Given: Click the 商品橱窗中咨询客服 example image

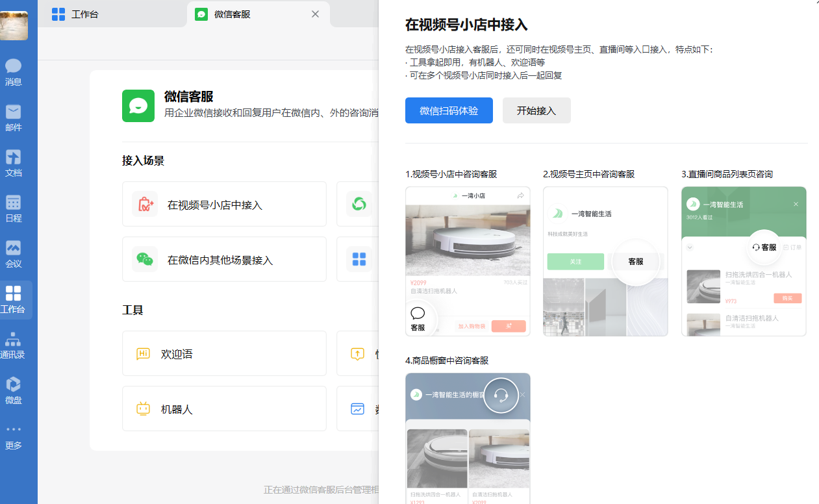Looking at the screenshot, I should (x=468, y=438).
